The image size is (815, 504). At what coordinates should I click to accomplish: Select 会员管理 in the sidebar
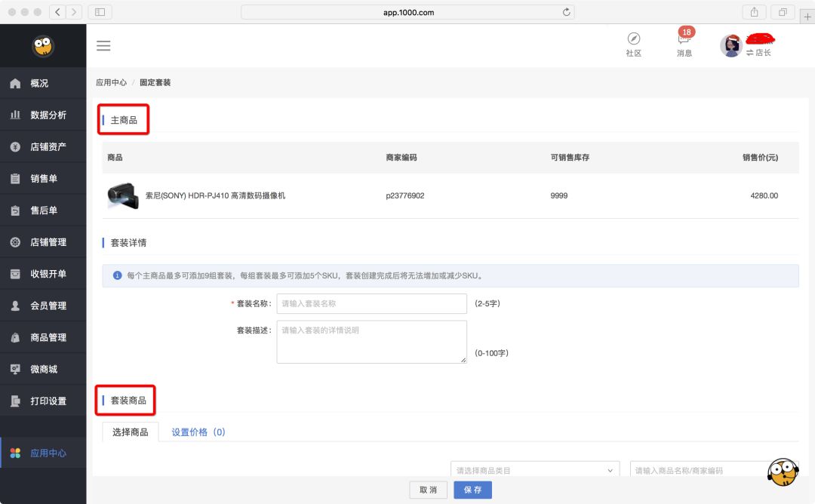click(x=36, y=306)
